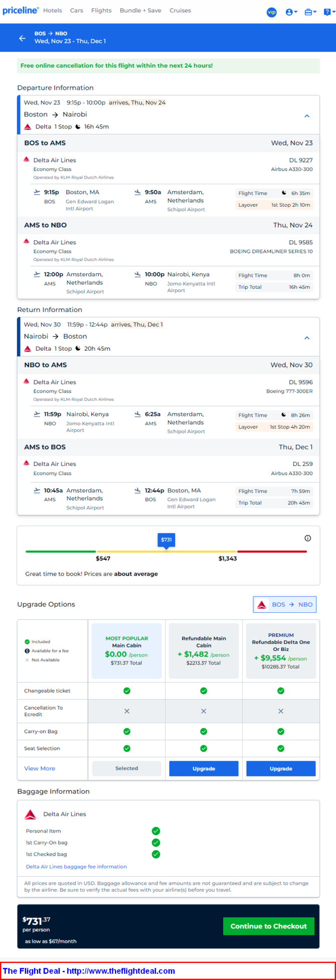
Task: Open the help question mark icon
Action: (x=328, y=12)
